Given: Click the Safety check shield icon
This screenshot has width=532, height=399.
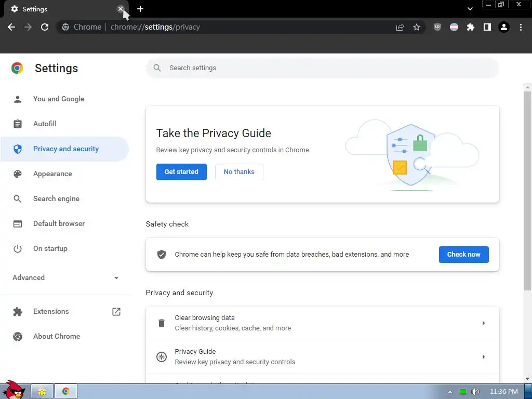Looking at the screenshot, I should click(162, 255).
